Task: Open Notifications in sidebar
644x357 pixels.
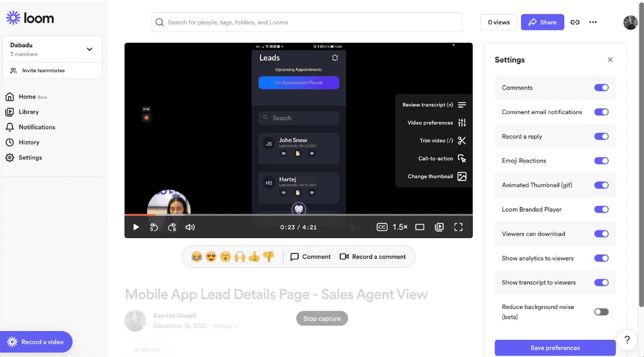Action: [36, 127]
